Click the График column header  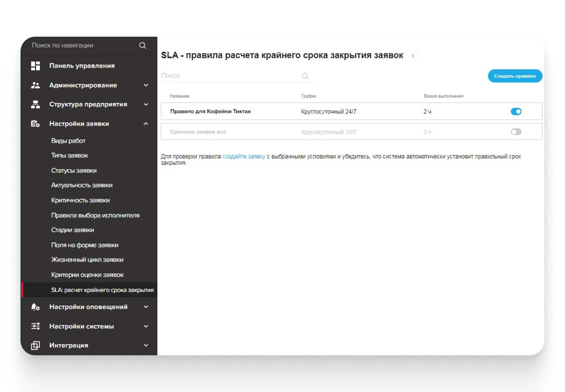309,96
